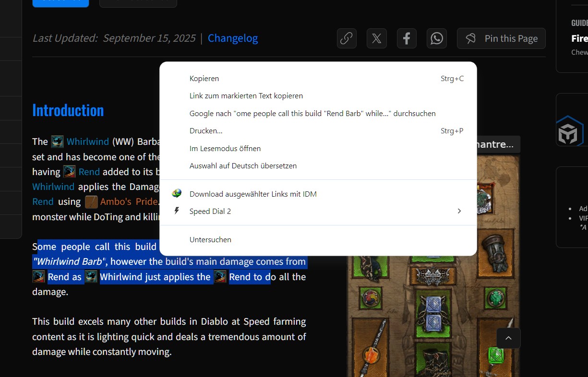Search Google for the selected text
Viewport: 588px width, 377px height.
click(x=318, y=113)
